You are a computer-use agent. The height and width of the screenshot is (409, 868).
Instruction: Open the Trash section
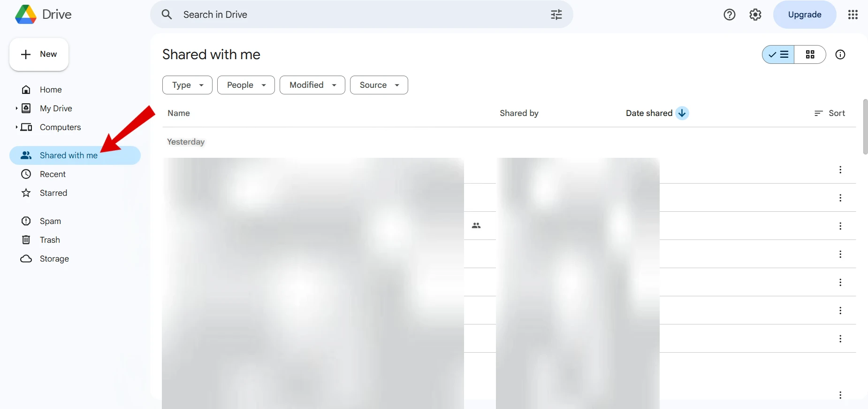pos(50,240)
